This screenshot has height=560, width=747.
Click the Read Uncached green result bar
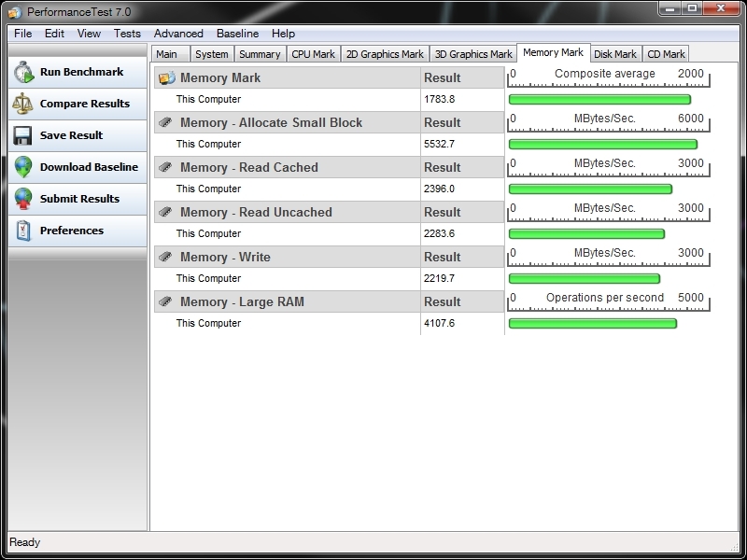pos(587,234)
